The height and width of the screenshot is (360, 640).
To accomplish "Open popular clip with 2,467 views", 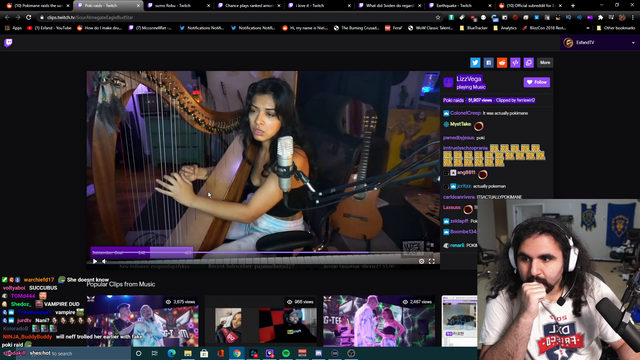I will click(379, 321).
